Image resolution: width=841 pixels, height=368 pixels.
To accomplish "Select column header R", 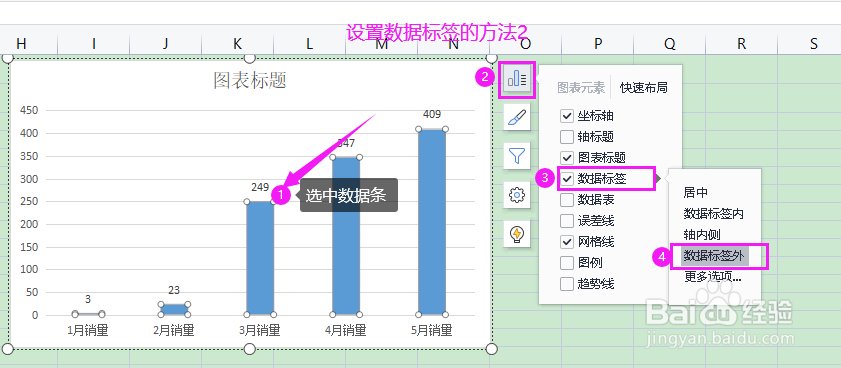I will click(741, 43).
